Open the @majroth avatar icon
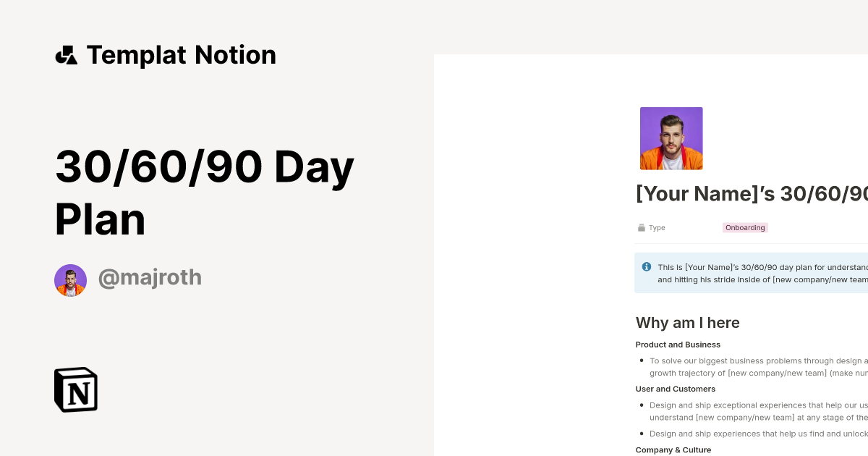868x456 pixels. click(70, 279)
